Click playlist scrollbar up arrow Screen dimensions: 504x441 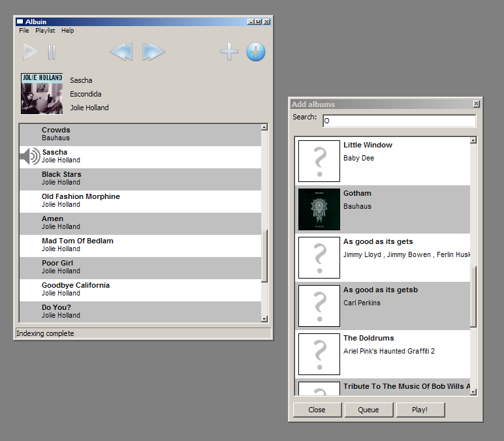click(264, 127)
